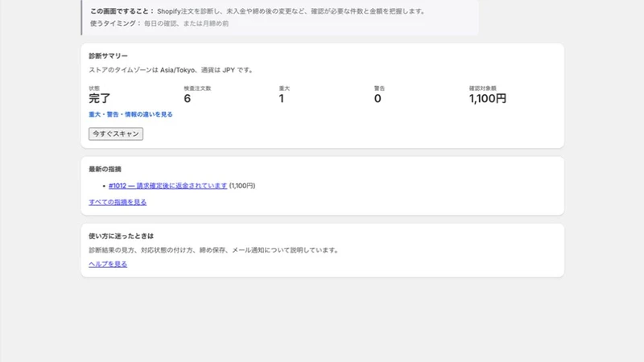Click the (1,100円) amount beside #1012
The height and width of the screenshot is (362, 644).
point(242,186)
